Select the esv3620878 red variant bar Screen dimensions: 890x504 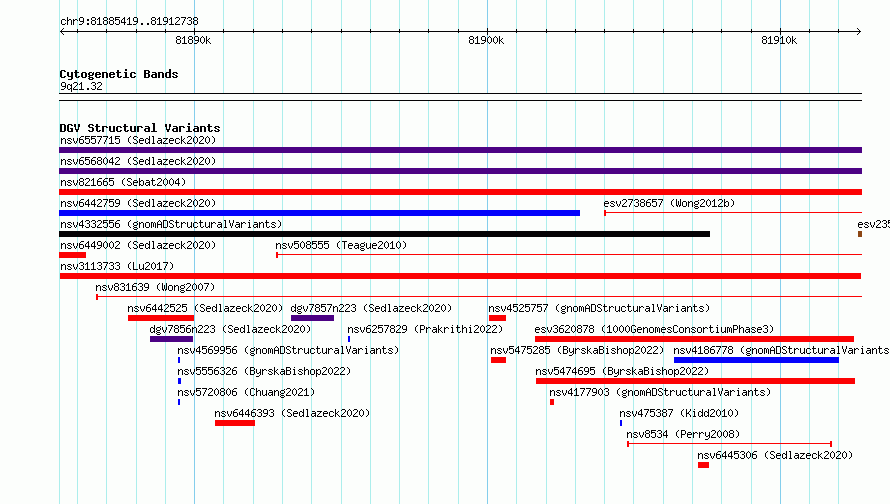coord(694,339)
